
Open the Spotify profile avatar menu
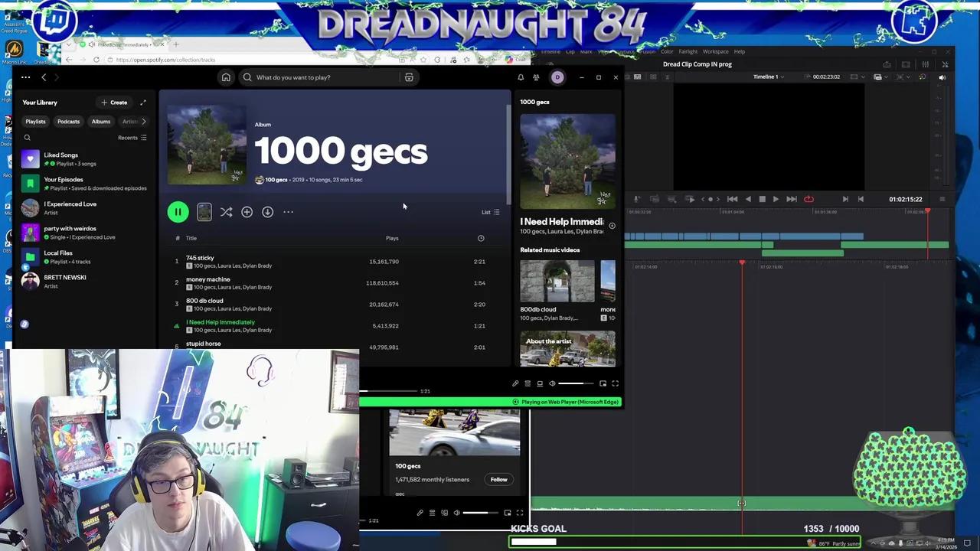[x=557, y=77]
